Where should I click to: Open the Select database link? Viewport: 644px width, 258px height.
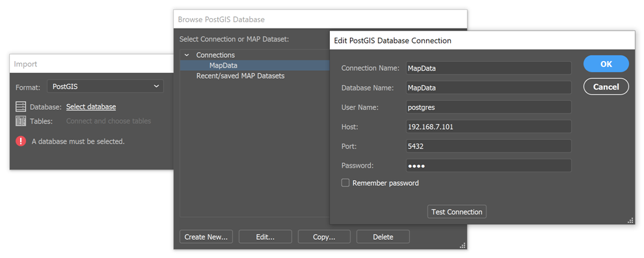[x=91, y=107]
